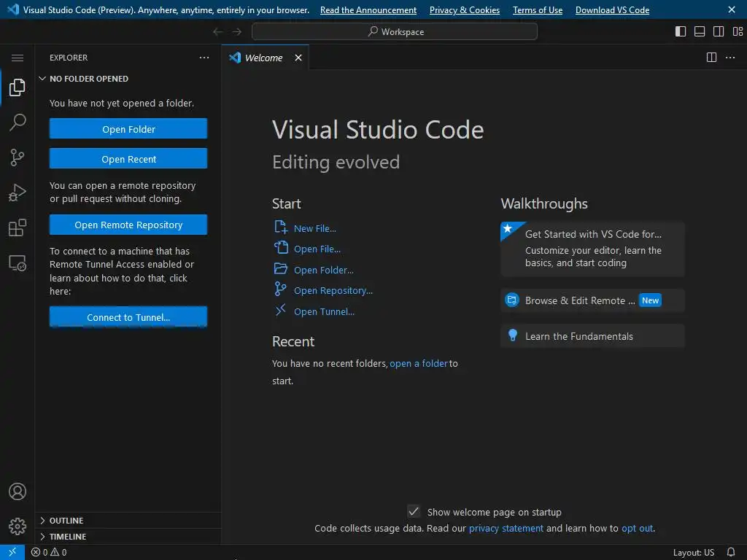The image size is (747, 560).
Task: Expand the Outline section
Action: click(66, 521)
